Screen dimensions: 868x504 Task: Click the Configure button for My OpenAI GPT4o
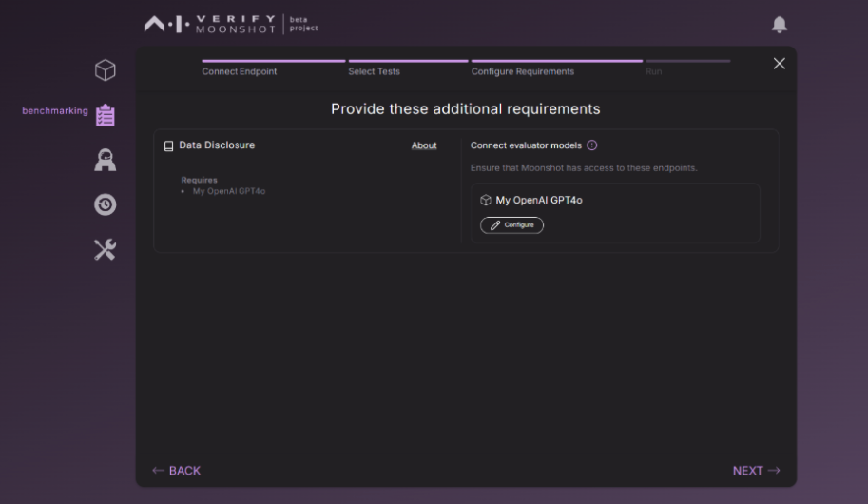click(511, 224)
